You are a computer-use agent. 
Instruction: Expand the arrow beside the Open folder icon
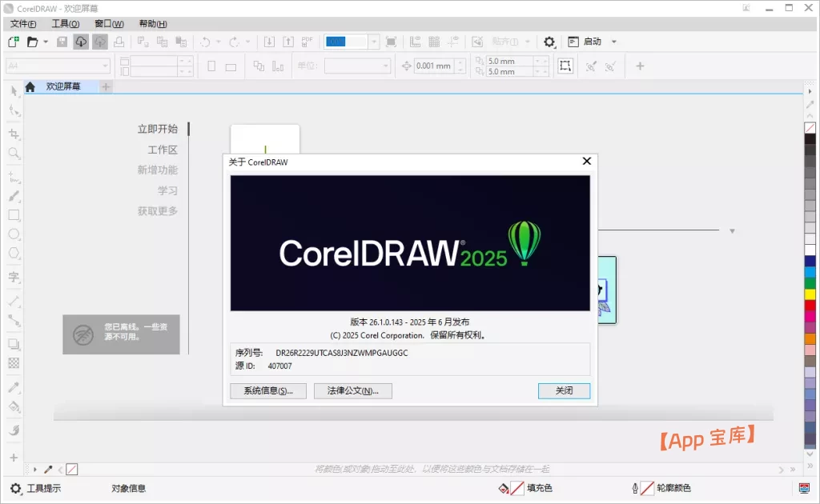coord(46,42)
